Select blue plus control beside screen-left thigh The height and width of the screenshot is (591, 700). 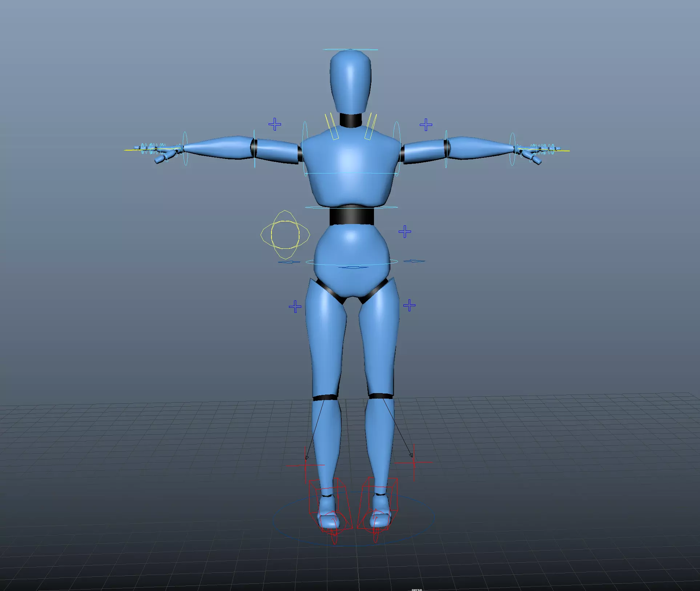[295, 307]
